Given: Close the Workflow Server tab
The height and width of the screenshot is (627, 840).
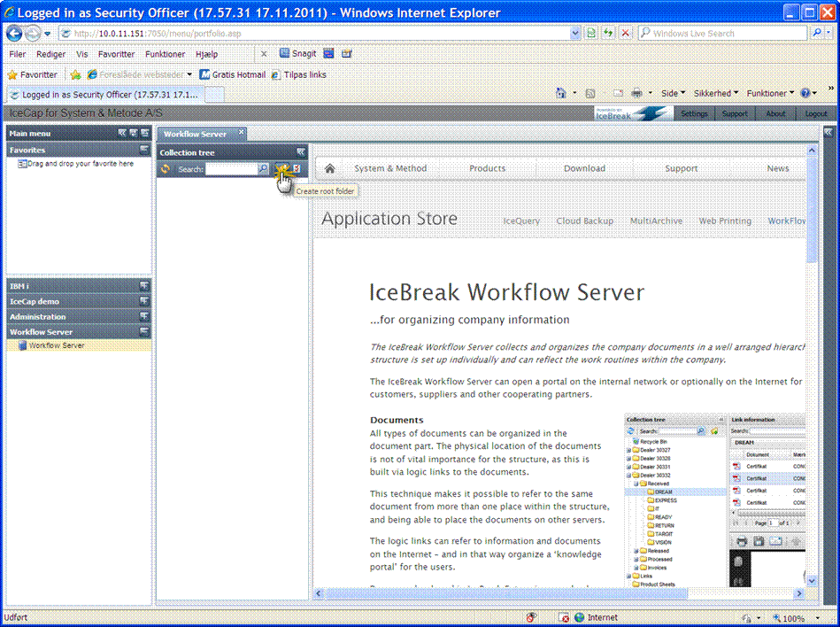Looking at the screenshot, I should [x=241, y=131].
